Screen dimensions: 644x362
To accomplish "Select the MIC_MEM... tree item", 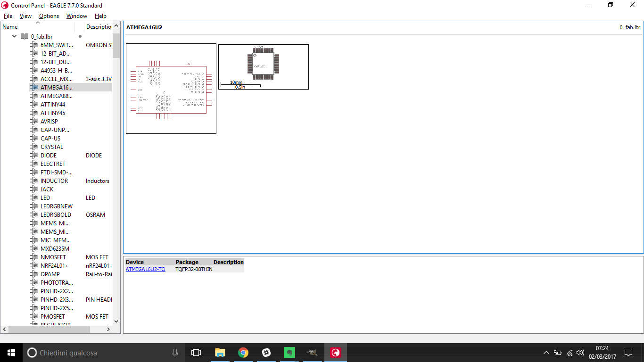I will (x=56, y=240).
